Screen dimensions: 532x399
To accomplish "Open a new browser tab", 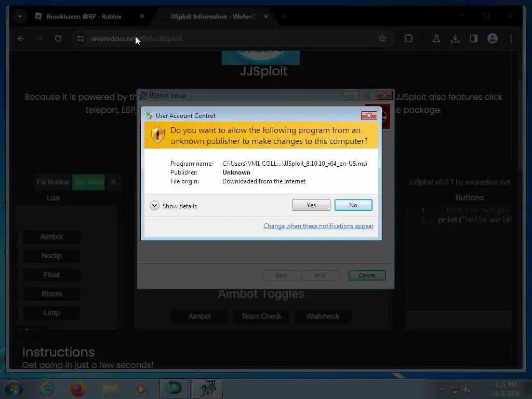I will pyautogui.click(x=284, y=16).
